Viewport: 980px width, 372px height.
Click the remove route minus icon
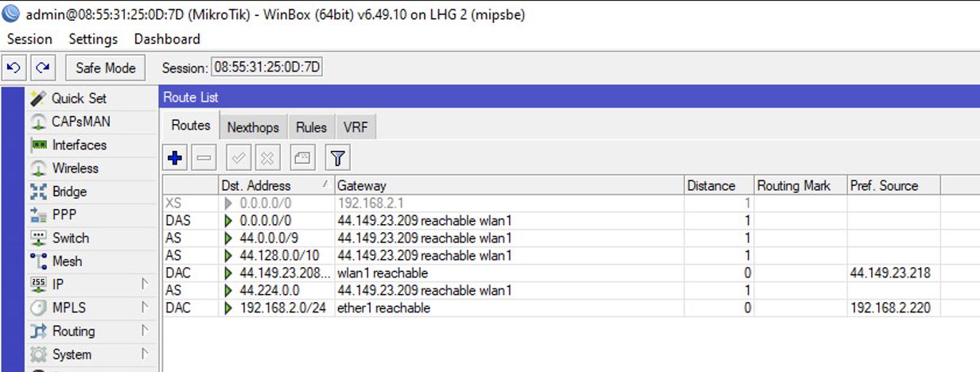coord(204,158)
